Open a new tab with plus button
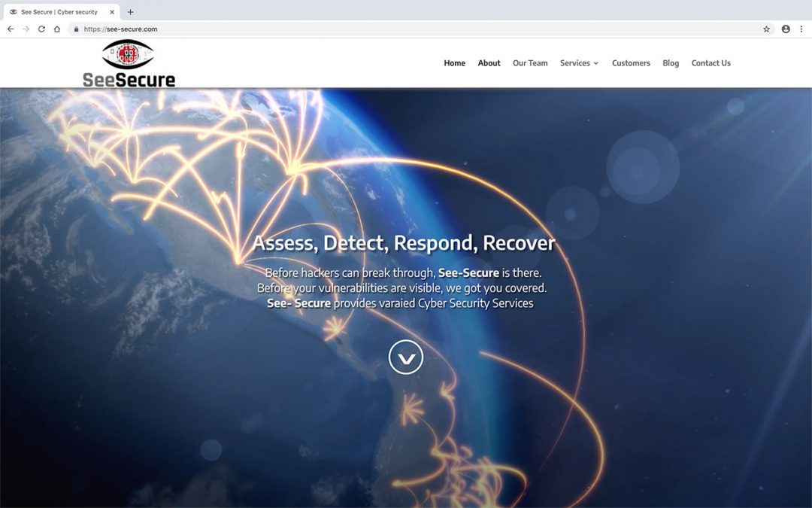The height and width of the screenshot is (508, 812). (x=130, y=12)
